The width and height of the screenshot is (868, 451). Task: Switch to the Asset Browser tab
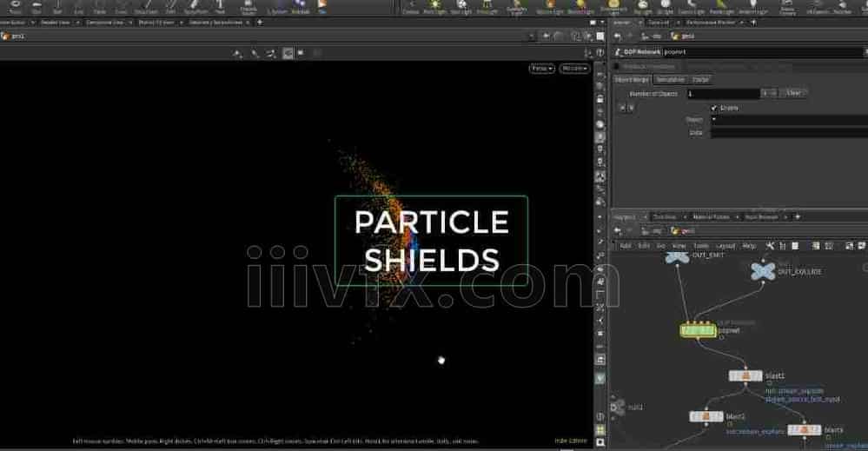pos(761,217)
